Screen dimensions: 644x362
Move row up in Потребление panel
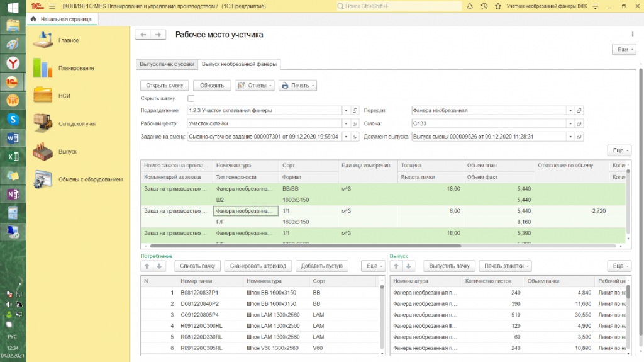(147, 266)
